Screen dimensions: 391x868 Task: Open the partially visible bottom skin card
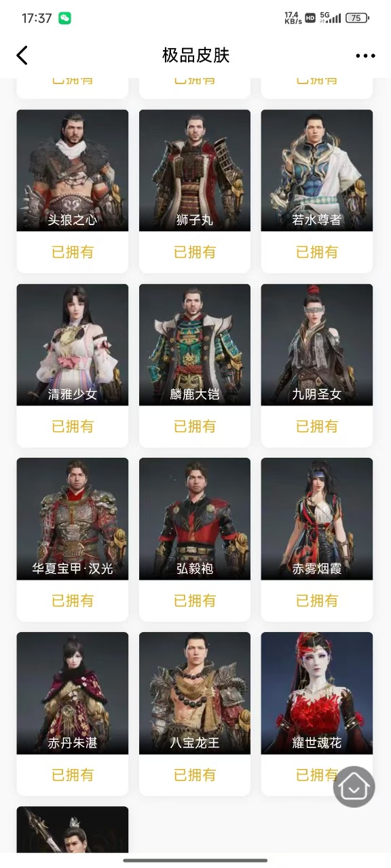73,829
